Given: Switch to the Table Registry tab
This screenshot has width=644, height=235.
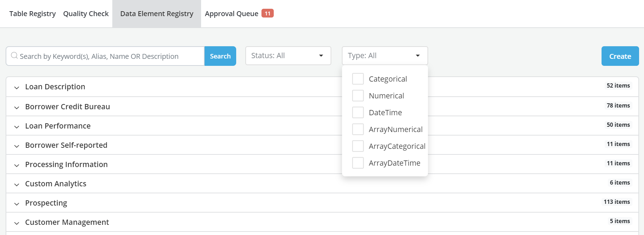Looking at the screenshot, I should coord(32,14).
